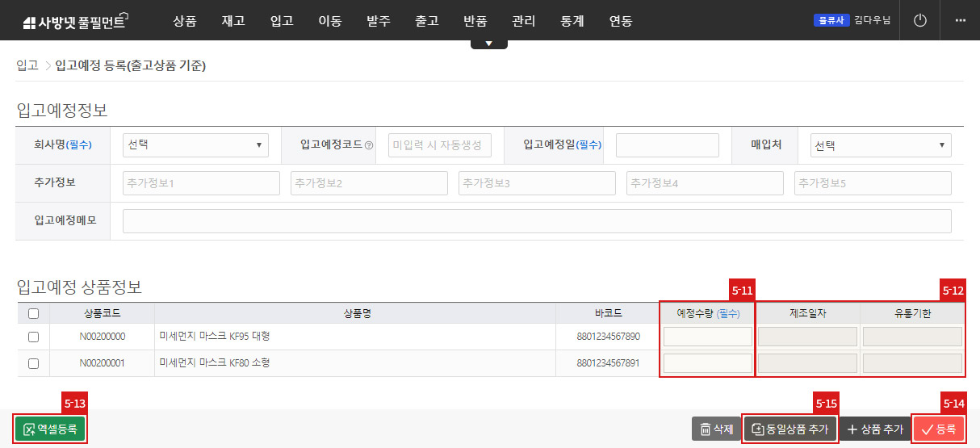Click the 동일상품 추가 button
Screen dimensions: 980x448
tap(789, 429)
